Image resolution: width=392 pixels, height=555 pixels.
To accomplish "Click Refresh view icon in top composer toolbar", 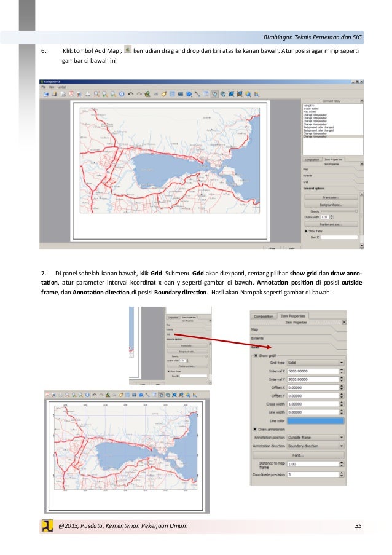I will pos(122,94).
